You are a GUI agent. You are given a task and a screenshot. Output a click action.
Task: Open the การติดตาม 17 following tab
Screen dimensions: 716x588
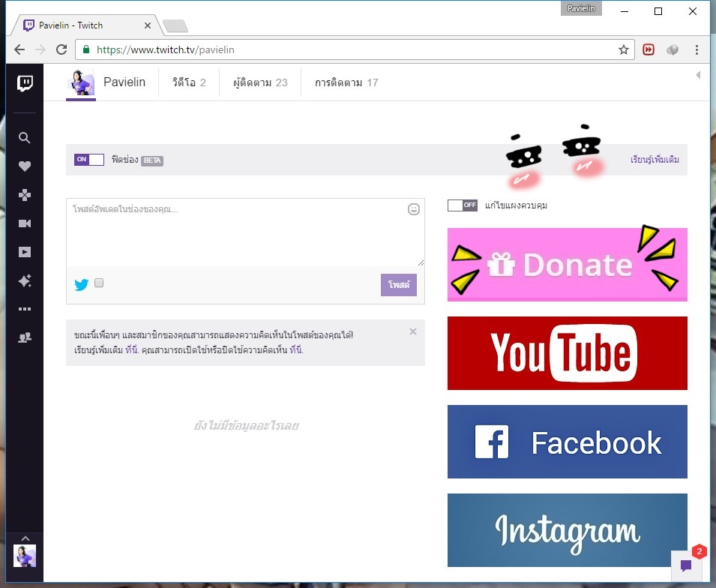click(346, 82)
